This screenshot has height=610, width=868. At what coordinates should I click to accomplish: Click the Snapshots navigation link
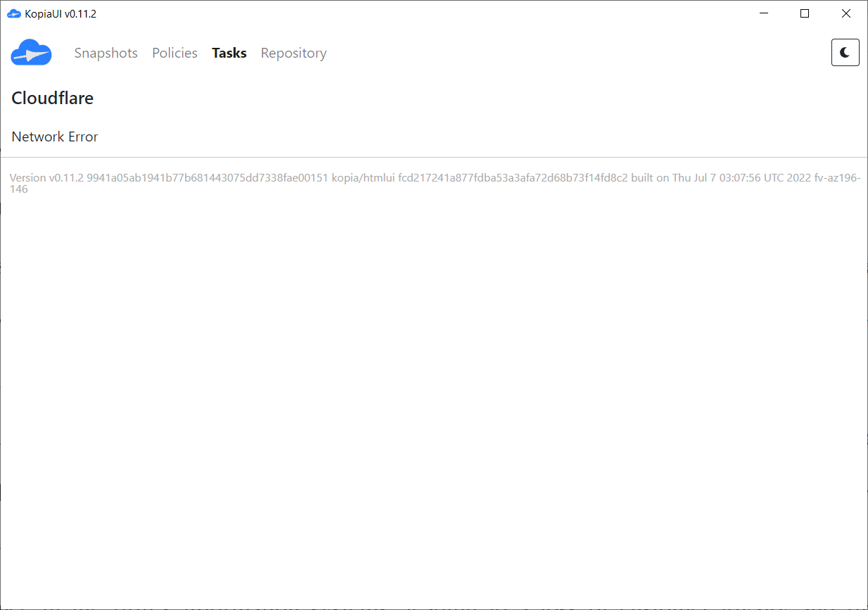pyautogui.click(x=106, y=53)
